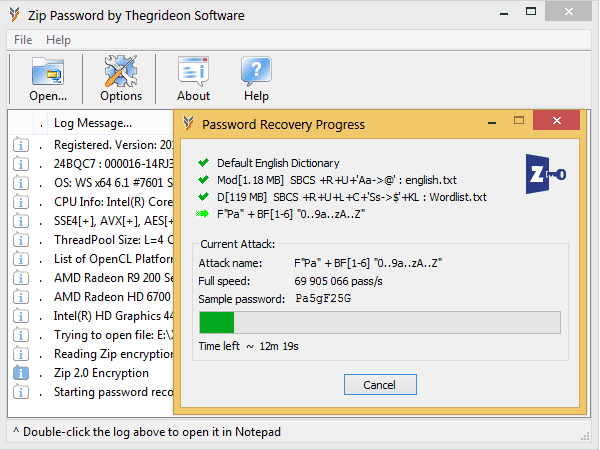Select the Intel(R) HD Graphics log entry

[113, 316]
